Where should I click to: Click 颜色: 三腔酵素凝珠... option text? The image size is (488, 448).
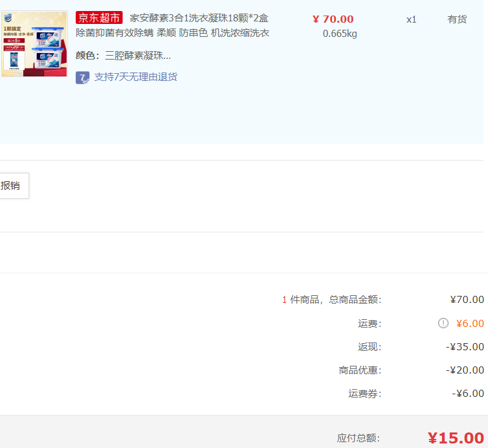click(123, 56)
